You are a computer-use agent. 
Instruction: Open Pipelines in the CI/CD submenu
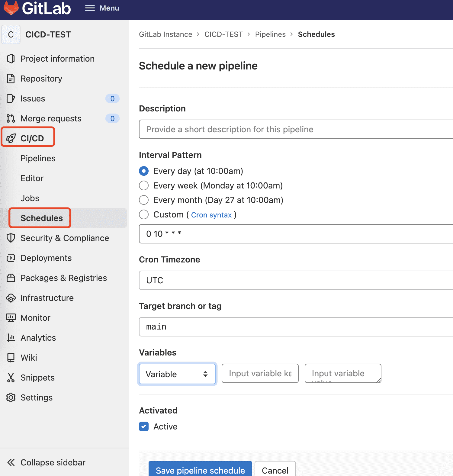pos(38,158)
